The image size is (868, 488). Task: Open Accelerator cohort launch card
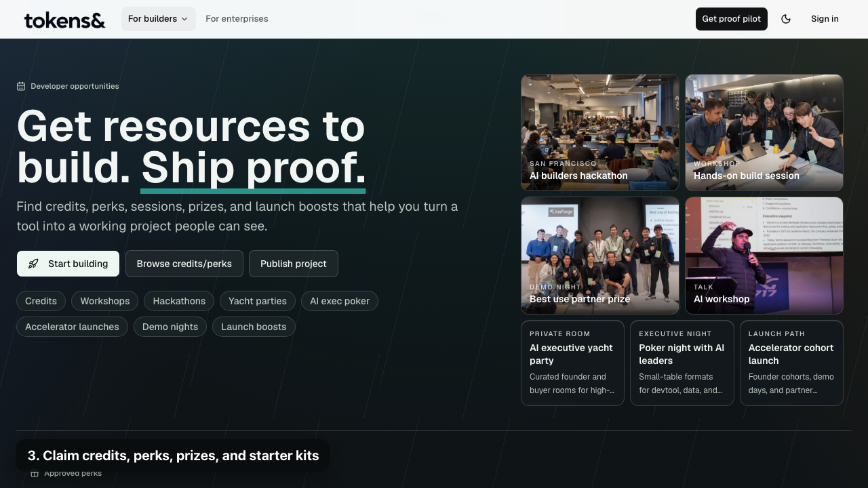(791, 363)
